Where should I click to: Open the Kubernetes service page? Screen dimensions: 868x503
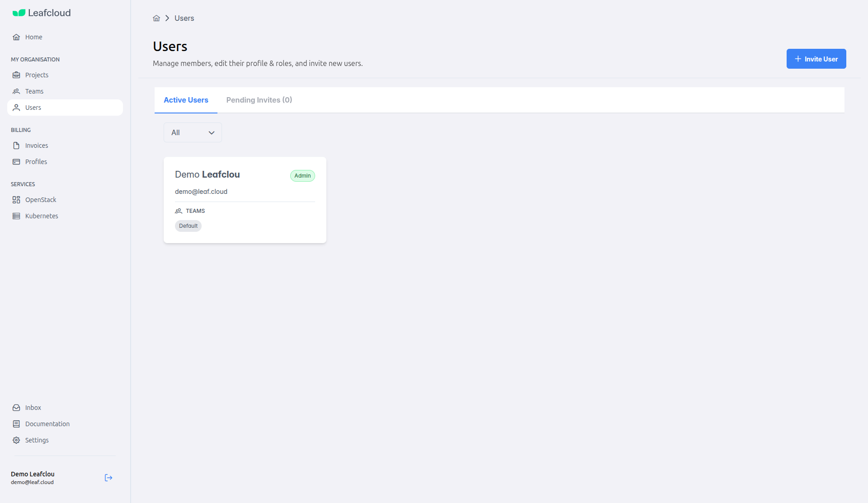[x=65, y=216]
